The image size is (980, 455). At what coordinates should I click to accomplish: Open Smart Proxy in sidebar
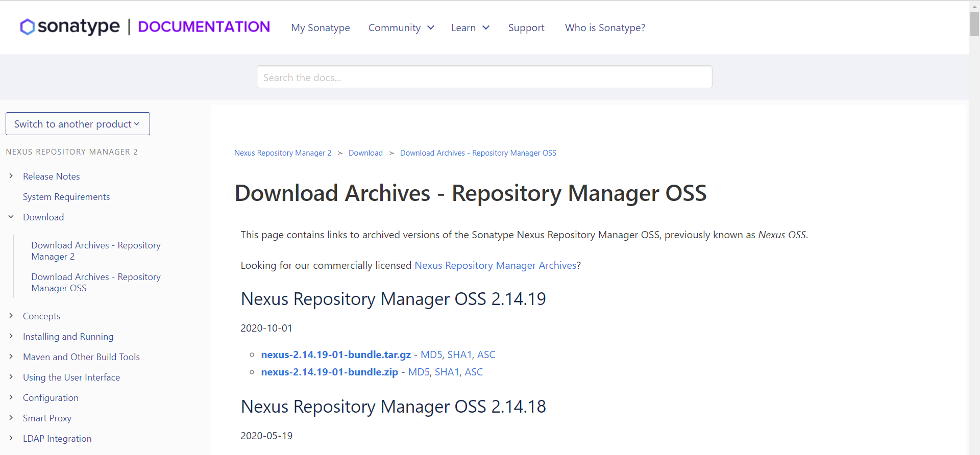[x=47, y=418]
